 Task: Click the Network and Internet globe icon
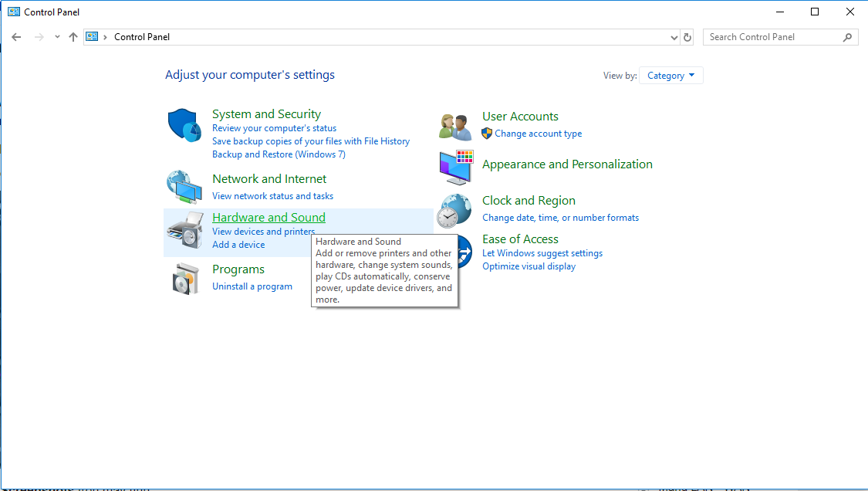pyautogui.click(x=185, y=185)
